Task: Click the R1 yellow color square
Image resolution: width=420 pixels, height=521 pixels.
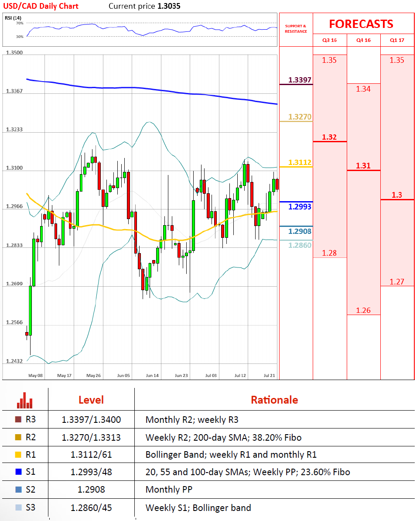Action: 18,455
